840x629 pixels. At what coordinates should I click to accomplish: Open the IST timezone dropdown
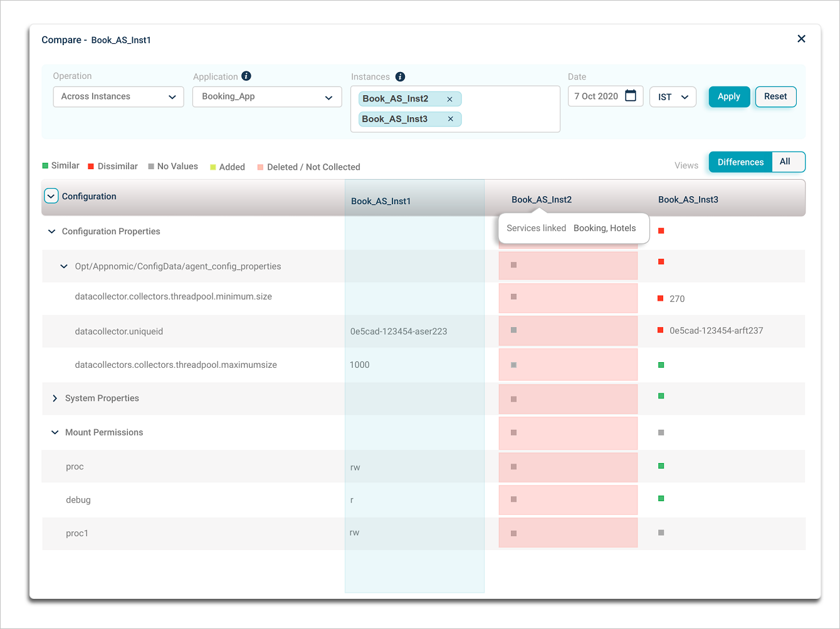pos(673,97)
